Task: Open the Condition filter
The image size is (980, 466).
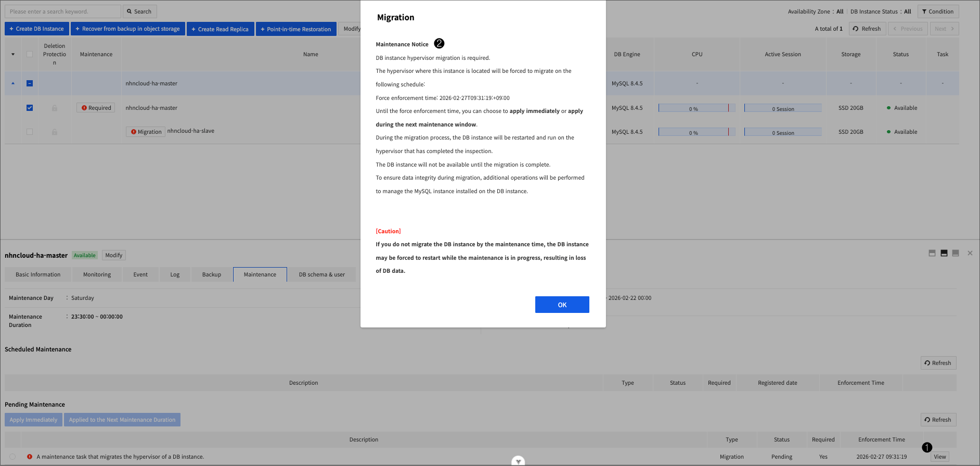Action: coord(938,11)
